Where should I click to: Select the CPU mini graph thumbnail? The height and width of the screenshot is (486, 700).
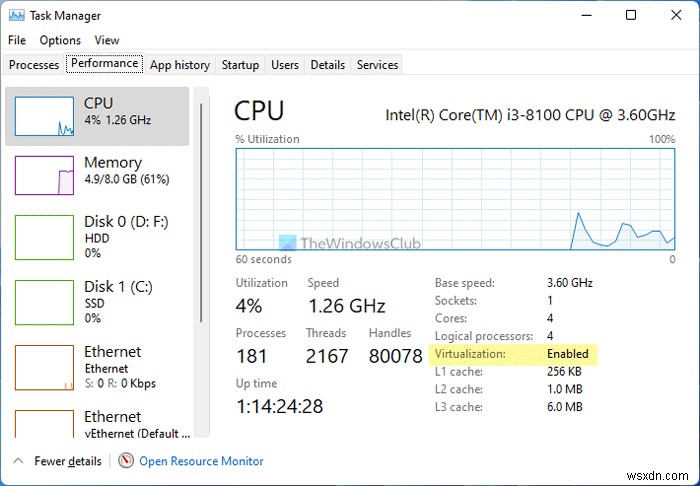[x=44, y=116]
